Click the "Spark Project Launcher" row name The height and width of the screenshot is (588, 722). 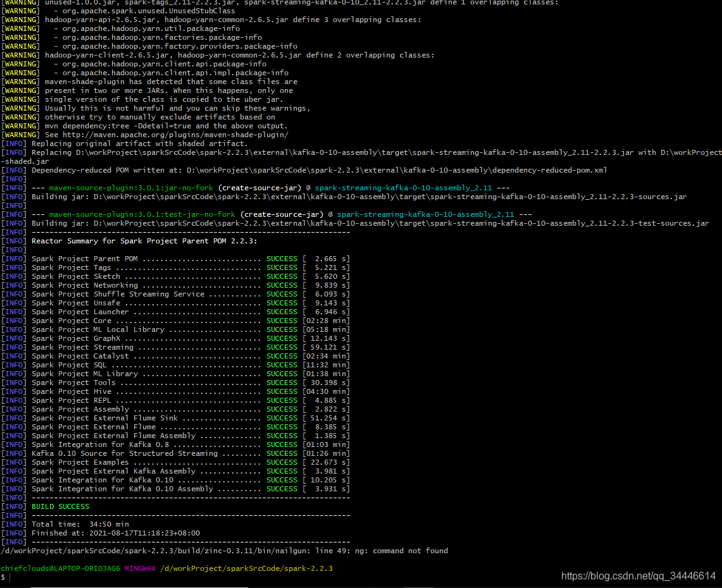click(x=80, y=312)
